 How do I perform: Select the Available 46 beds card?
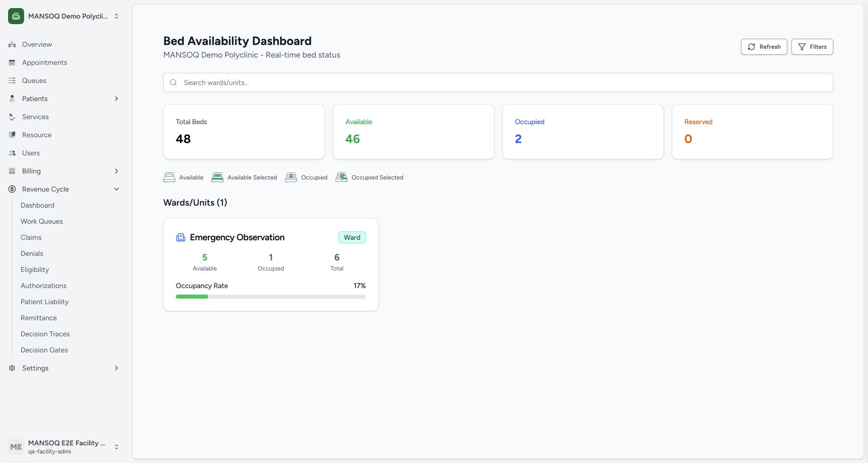(x=413, y=132)
